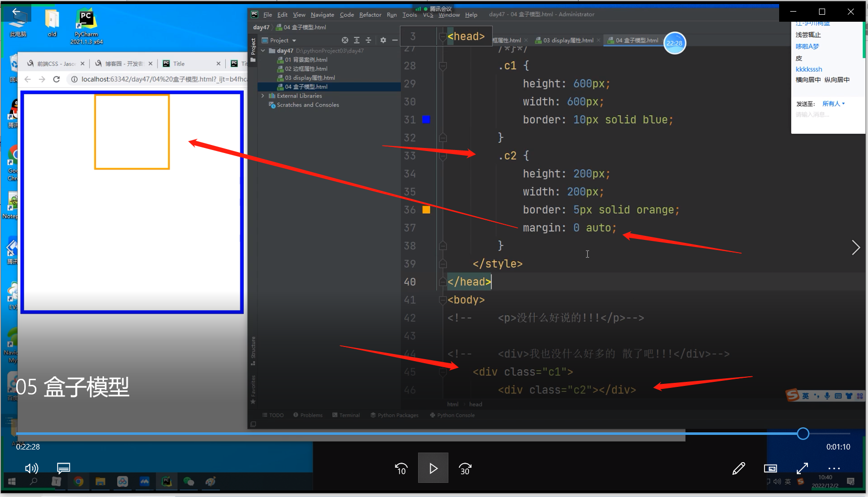
Task: Go to next item arrow
Action: (x=855, y=247)
